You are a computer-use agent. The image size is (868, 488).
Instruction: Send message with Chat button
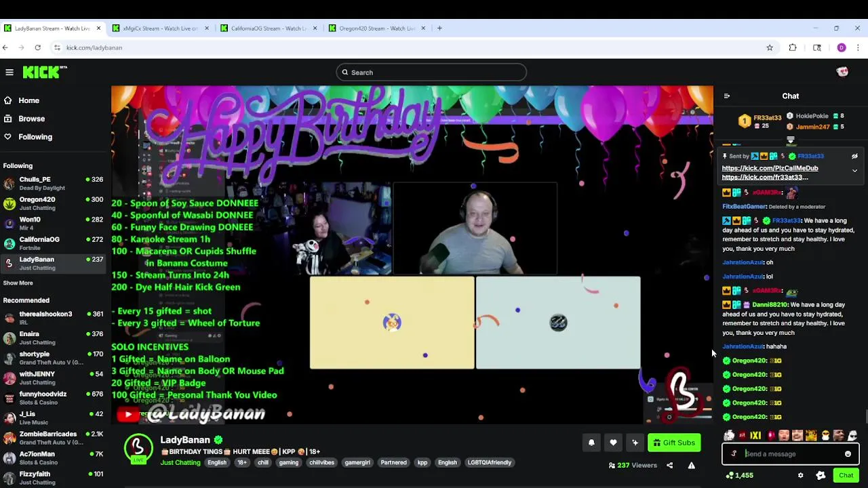[x=846, y=476]
